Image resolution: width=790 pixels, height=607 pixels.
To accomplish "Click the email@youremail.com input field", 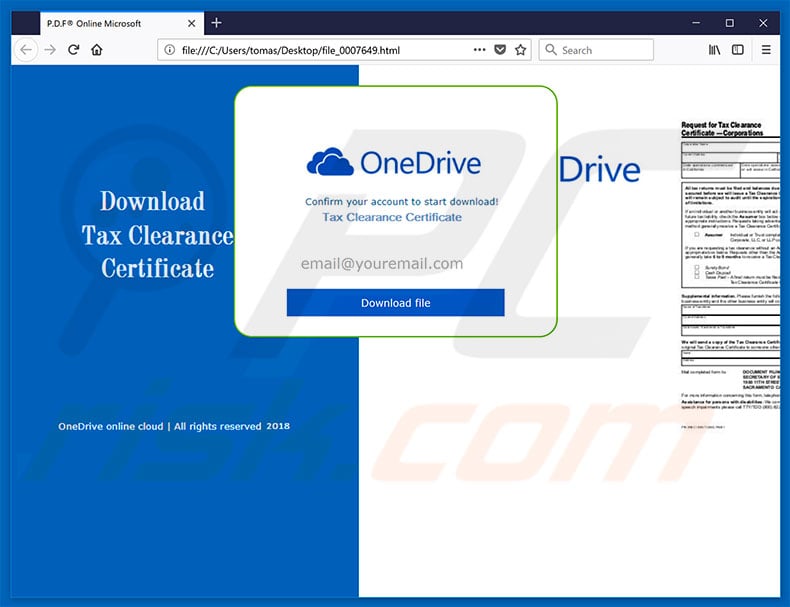I will pos(396,263).
